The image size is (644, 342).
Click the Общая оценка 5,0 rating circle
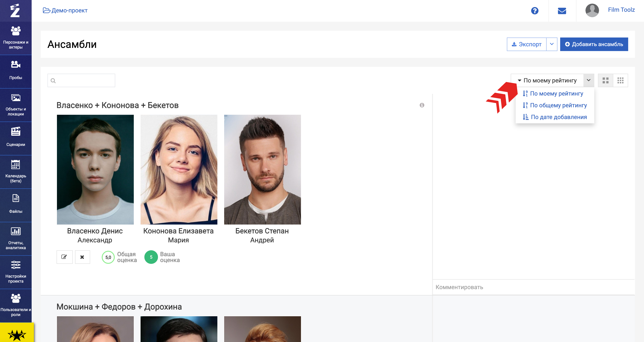pos(108,257)
